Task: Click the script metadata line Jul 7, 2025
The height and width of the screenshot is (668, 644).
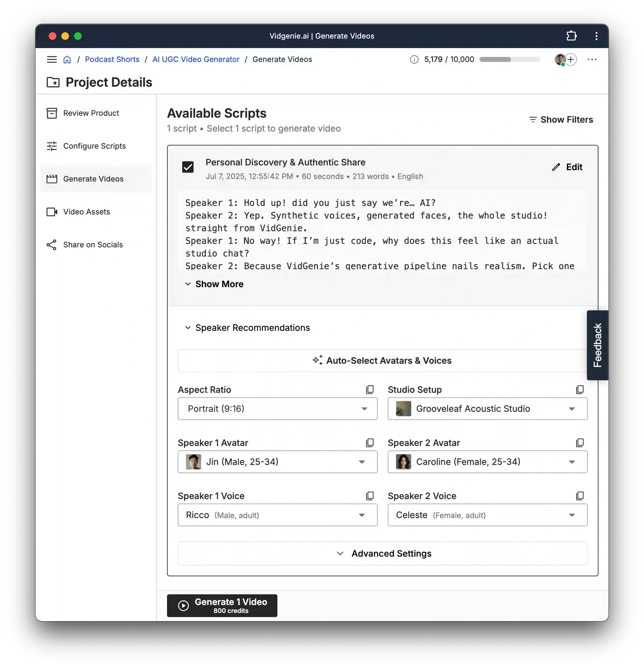Action: [x=314, y=176]
